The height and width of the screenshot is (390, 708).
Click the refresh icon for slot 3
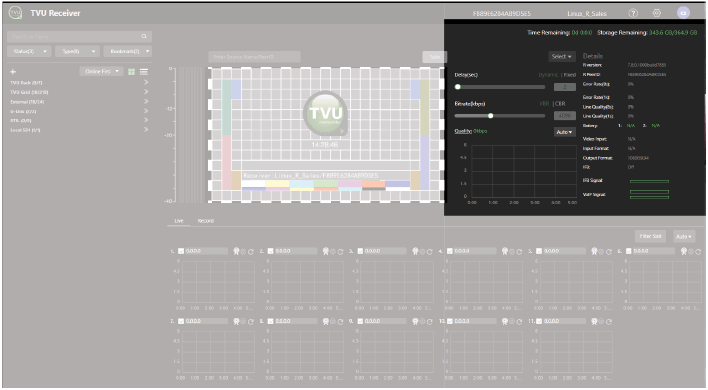pyautogui.click(x=429, y=251)
